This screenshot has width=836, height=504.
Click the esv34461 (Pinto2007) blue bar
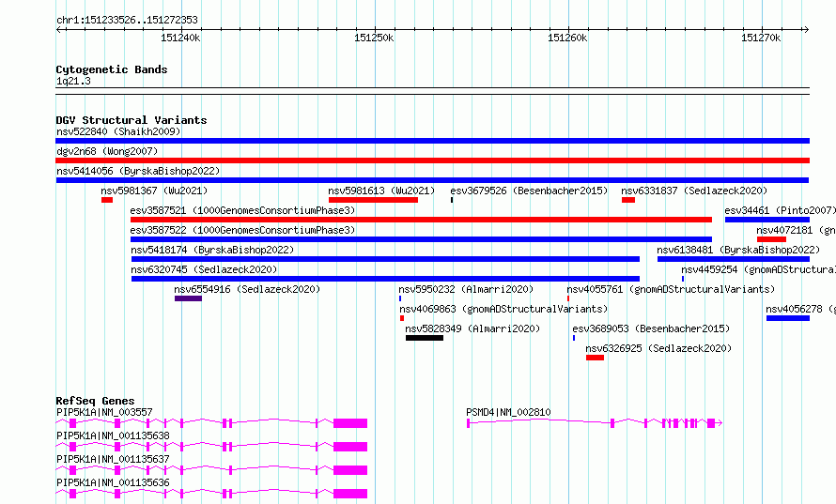(x=767, y=220)
